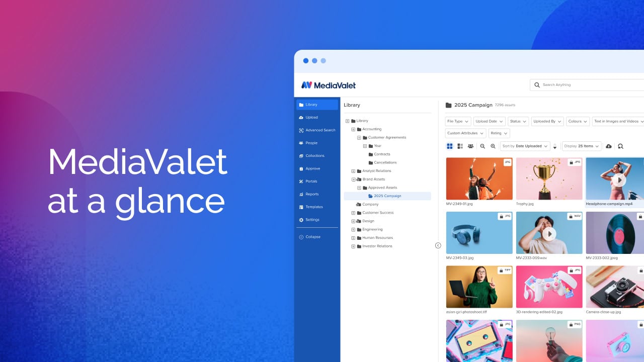The height and width of the screenshot is (362, 644).
Task: Select the Design folder
Action: [x=365, y=221]
